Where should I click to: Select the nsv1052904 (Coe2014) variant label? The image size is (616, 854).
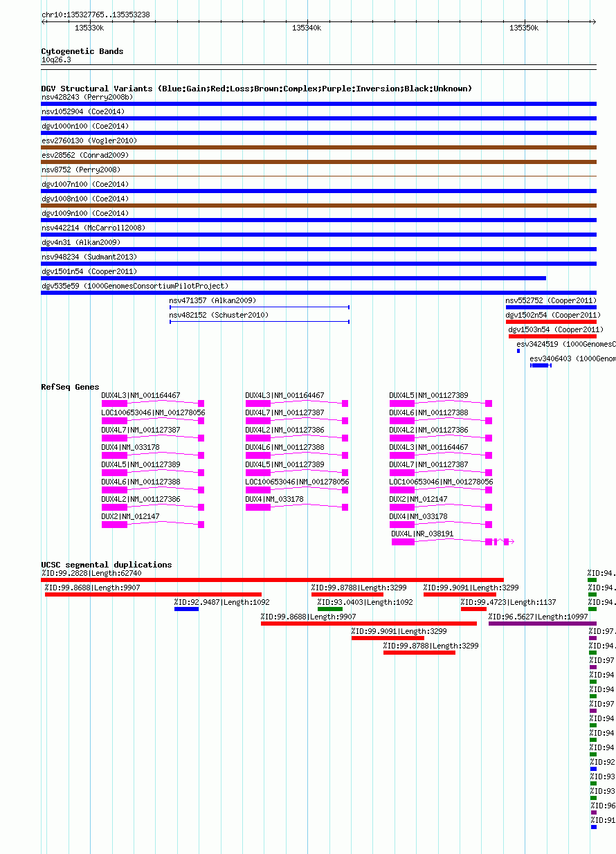[83, 112]
